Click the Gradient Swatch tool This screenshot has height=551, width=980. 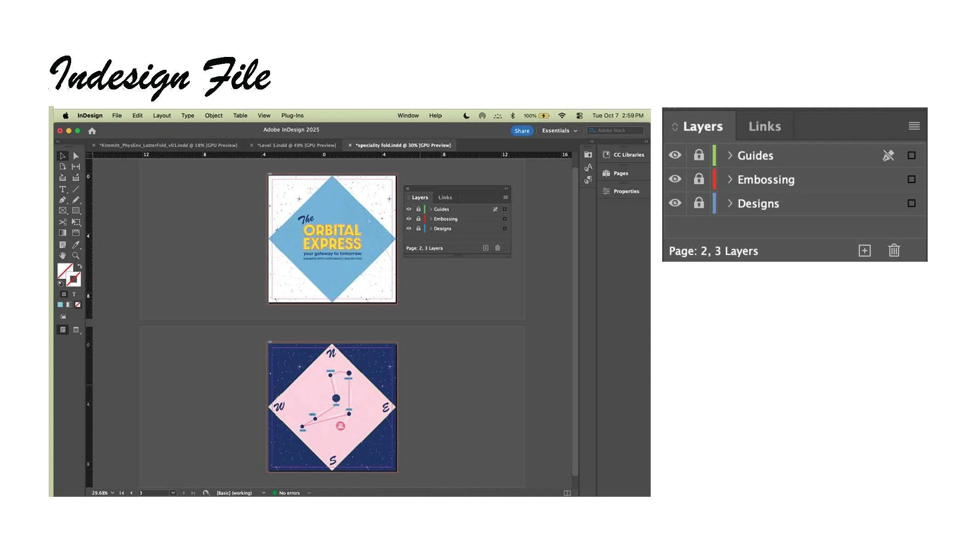62,233
